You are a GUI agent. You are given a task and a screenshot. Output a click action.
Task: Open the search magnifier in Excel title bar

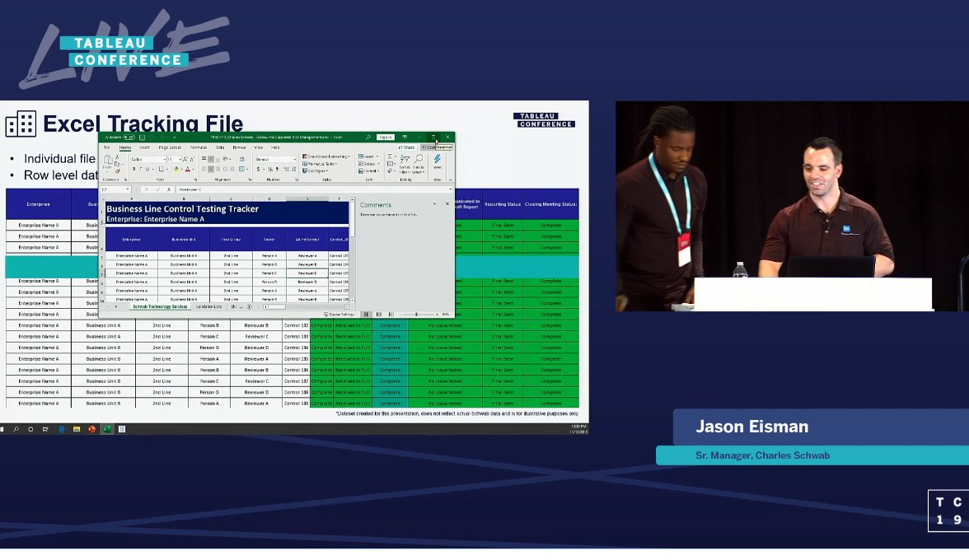tap(368, 137)
